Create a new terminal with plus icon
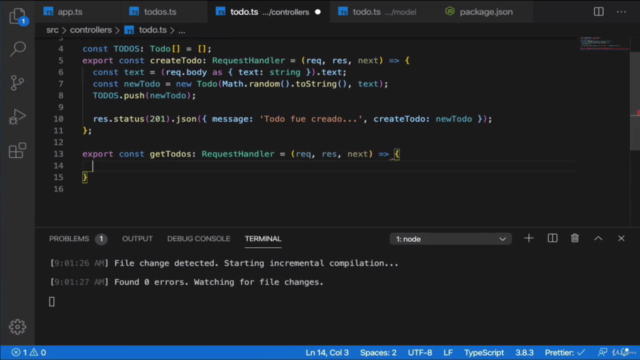Screen dimensions: 640x360 [529, 238]
